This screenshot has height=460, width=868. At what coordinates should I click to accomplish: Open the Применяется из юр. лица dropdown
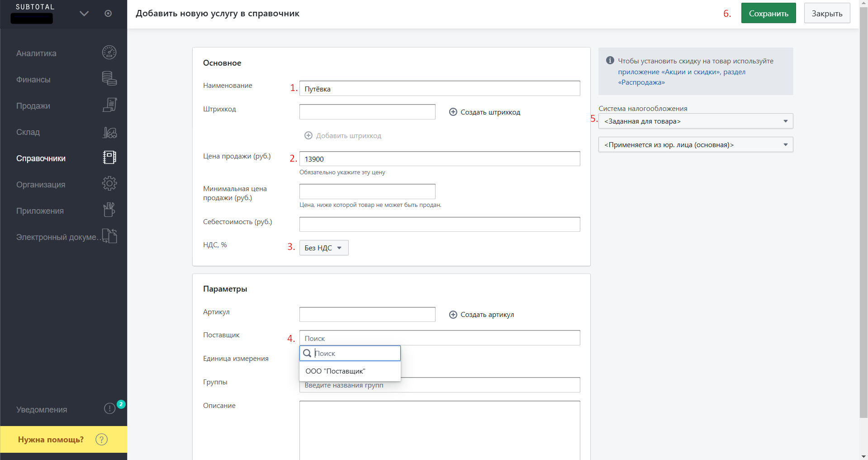[696, 144]
